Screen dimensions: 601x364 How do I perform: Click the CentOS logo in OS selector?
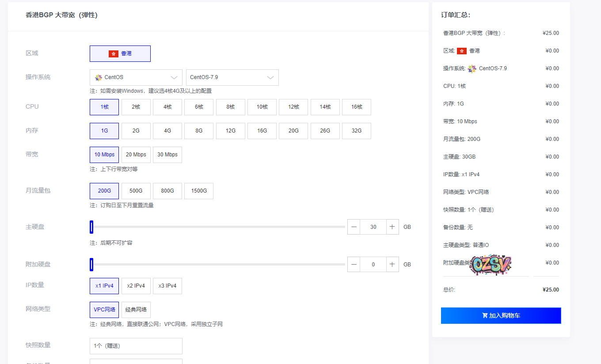(99, 77)
